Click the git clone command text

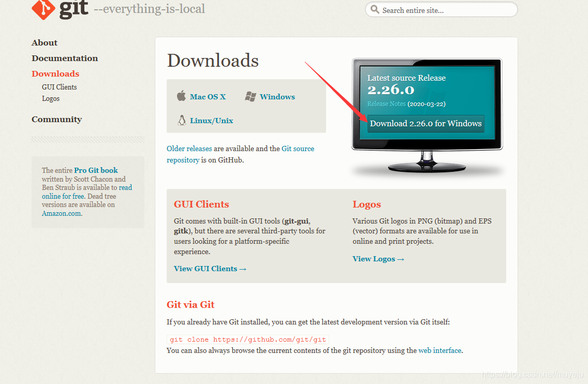(248, 339)
